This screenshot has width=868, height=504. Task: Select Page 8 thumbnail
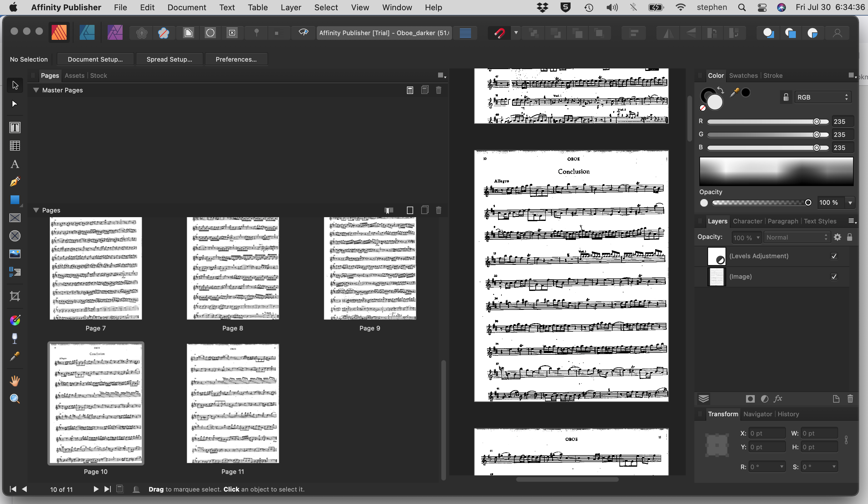(233, 268)
